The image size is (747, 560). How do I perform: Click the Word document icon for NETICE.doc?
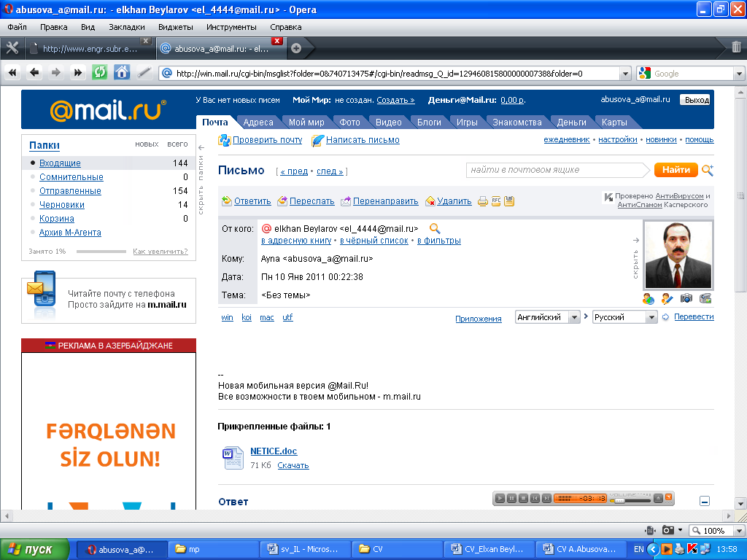coord(233,458)
